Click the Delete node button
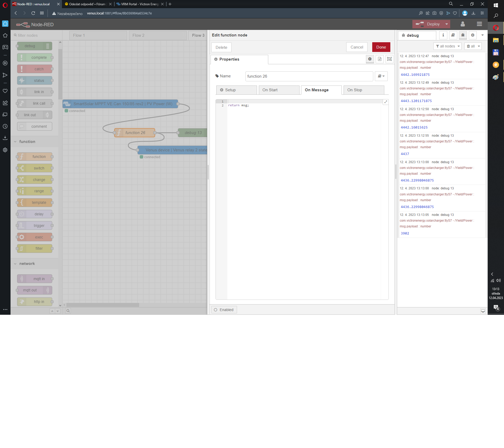The height and width of the screenshot is (448, 504). pos(221,47)
